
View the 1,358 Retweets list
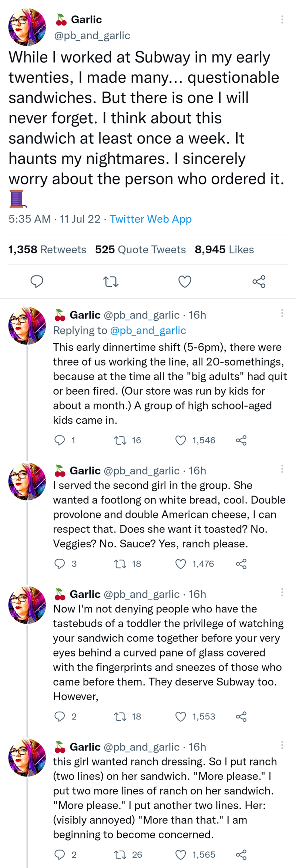47,250
